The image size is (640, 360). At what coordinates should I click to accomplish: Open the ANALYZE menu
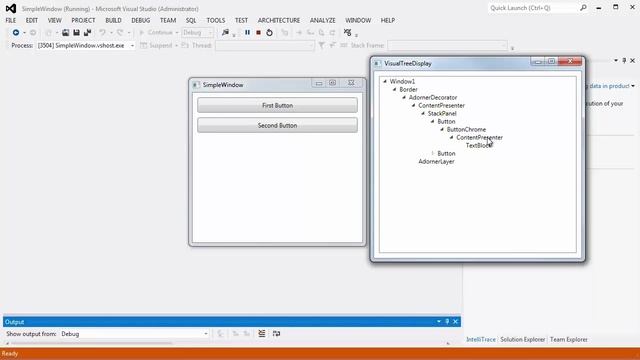322,20
